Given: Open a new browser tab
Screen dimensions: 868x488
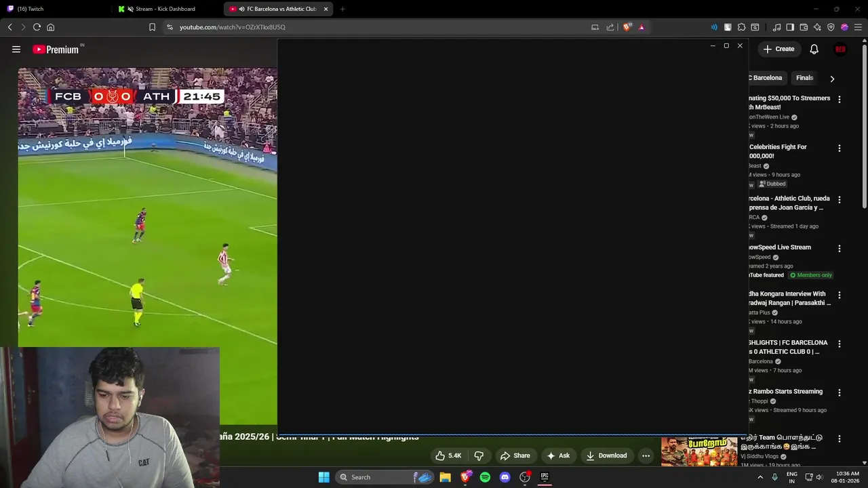Looking at the screenshot, I should tap(342, 9).
